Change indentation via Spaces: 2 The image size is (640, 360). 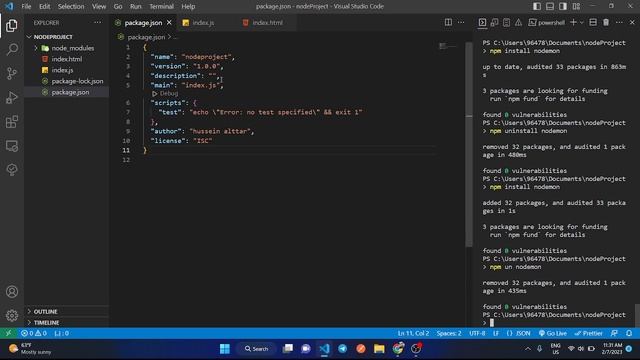tap(449, 333)
